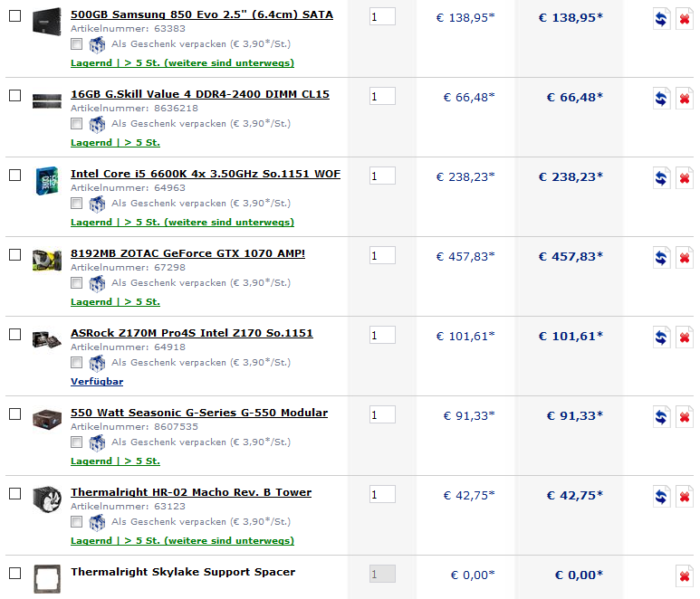
Task: Enable gift wrapping for G.Skill DDR4 RAM
Action: click(x=77, y=124)
